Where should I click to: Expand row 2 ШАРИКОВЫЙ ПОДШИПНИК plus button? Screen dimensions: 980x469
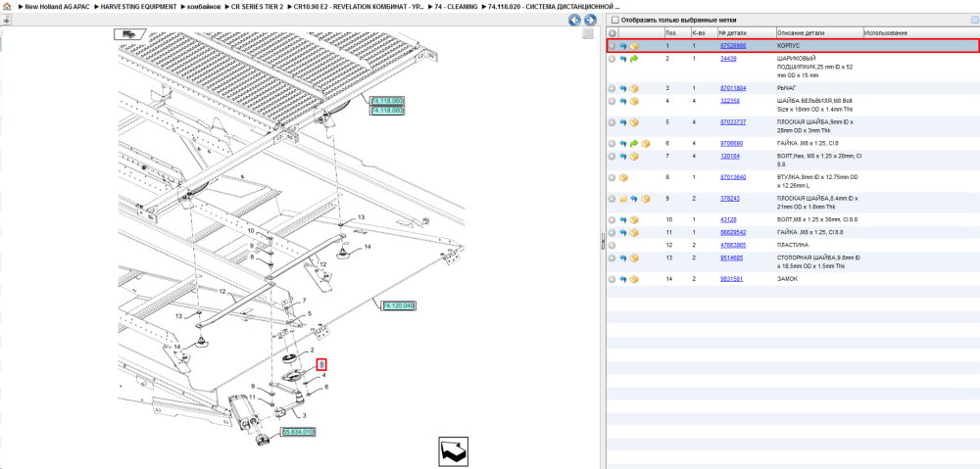612,59
